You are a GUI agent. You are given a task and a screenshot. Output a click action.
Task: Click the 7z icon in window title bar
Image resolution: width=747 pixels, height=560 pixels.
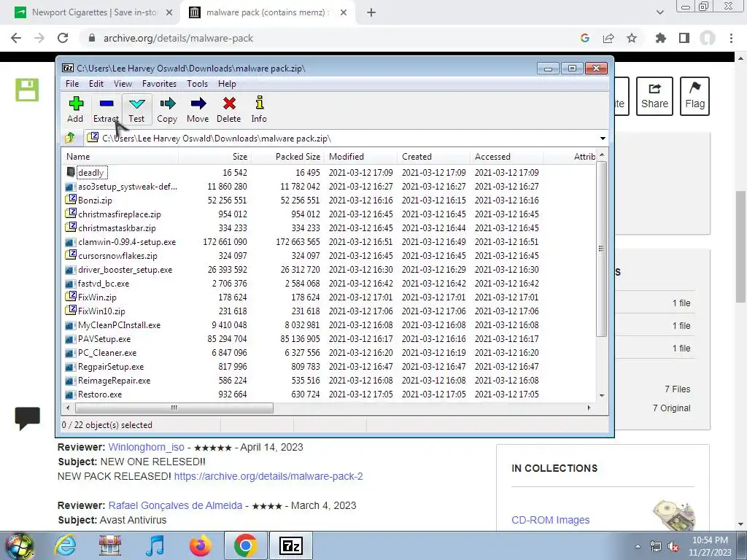point(68,68)
